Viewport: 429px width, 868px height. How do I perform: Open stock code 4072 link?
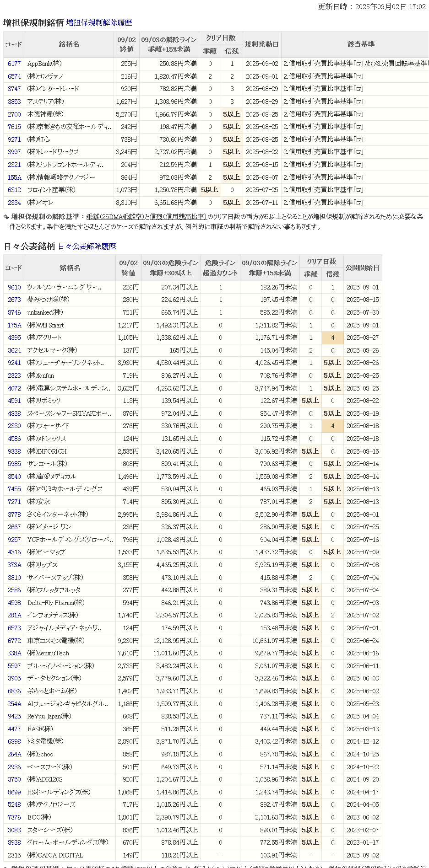tap(14, 388)
